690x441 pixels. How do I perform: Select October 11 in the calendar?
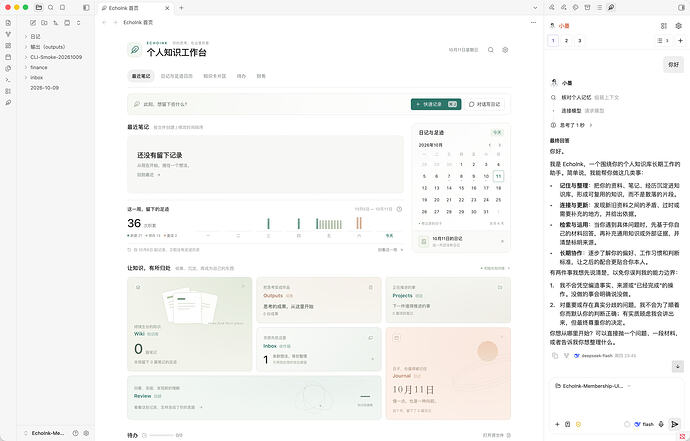coord(498,176)
